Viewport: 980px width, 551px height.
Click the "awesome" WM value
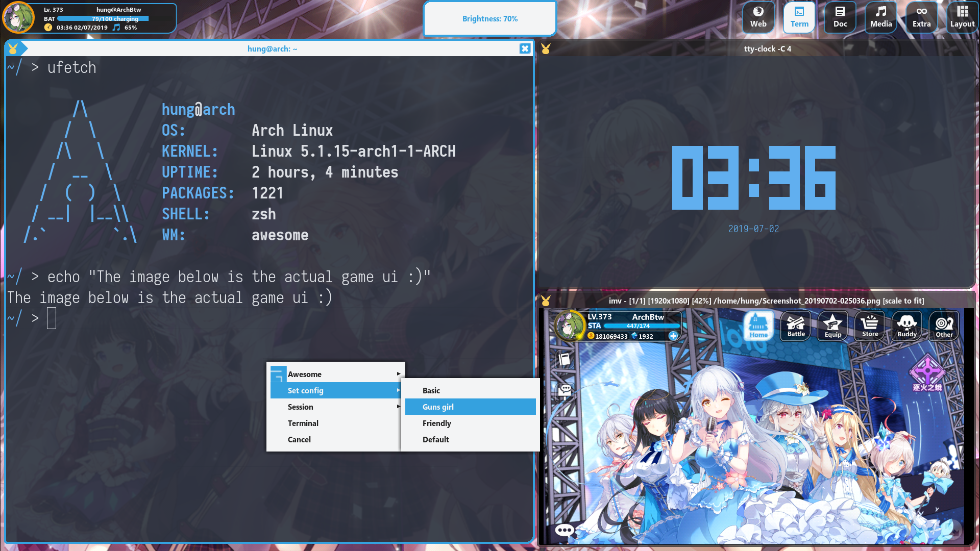(x=280, y=235)
